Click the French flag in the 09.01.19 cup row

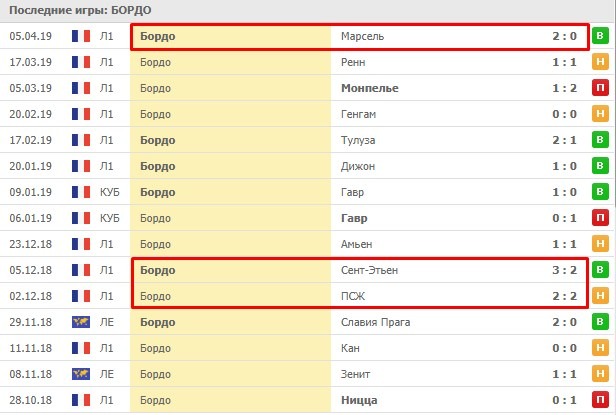[x=81, y=192]
